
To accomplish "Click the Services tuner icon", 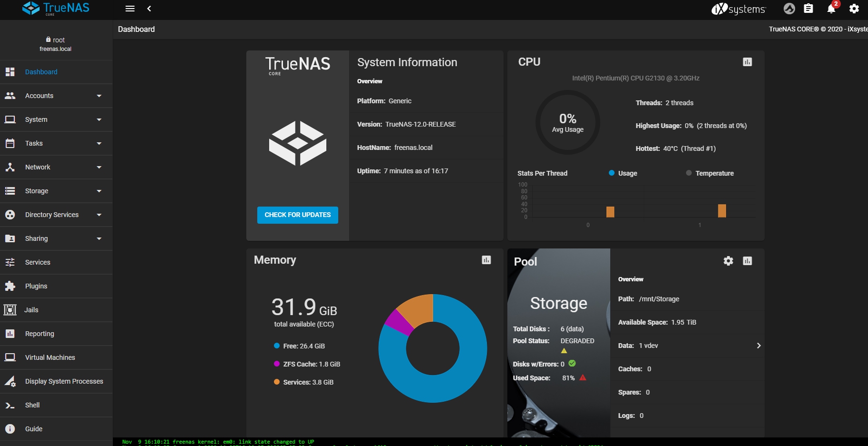I will (x=10, y=262).
